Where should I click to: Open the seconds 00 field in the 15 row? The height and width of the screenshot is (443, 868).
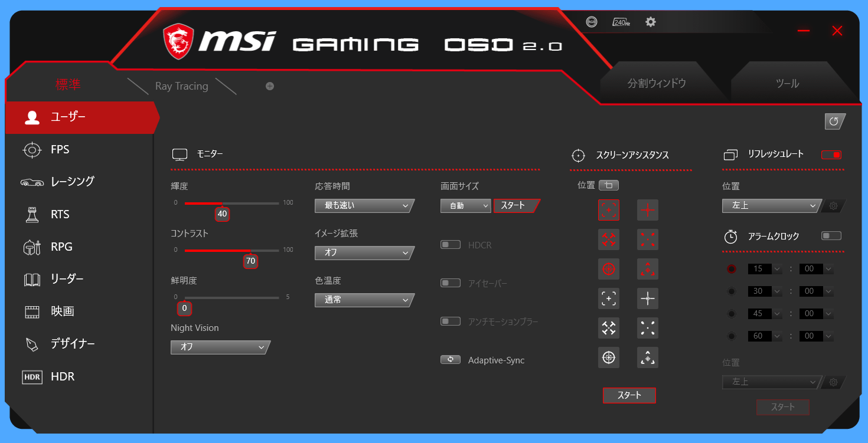pos(816,269)
